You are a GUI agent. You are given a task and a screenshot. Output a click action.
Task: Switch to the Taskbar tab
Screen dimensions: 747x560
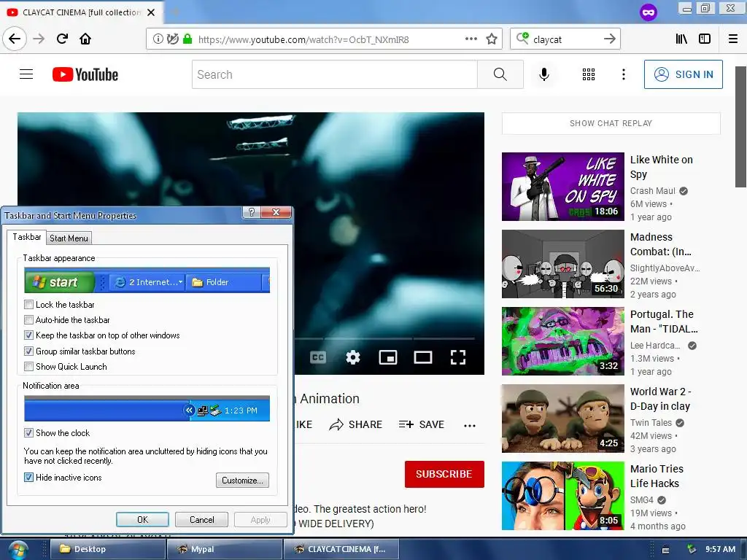click(27, 237)
